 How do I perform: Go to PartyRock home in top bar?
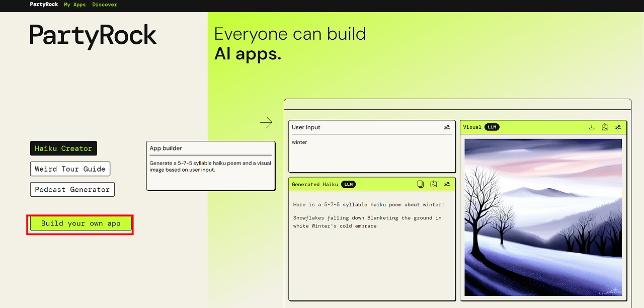(44, 5)
